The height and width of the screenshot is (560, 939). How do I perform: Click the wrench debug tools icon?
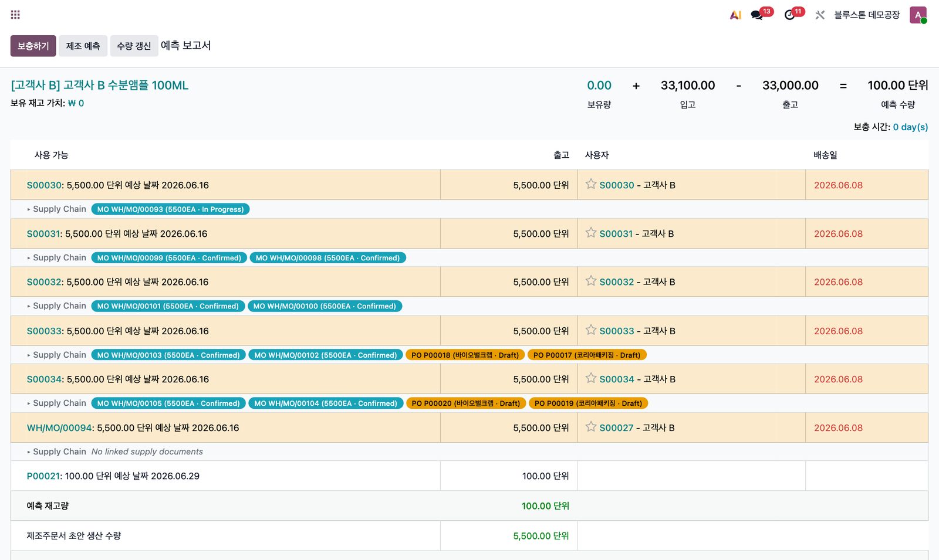click(x=820, y=15)
